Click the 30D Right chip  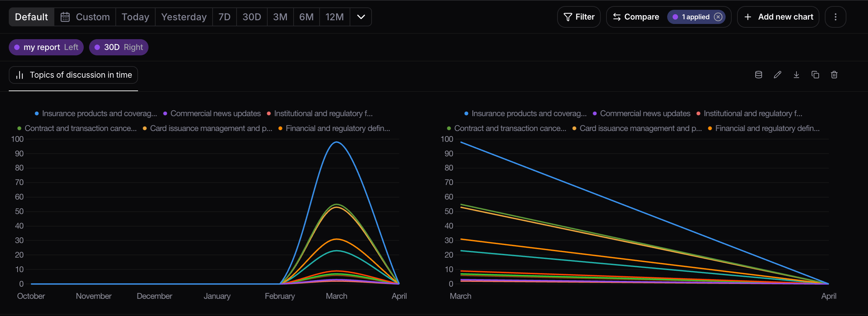119,47
